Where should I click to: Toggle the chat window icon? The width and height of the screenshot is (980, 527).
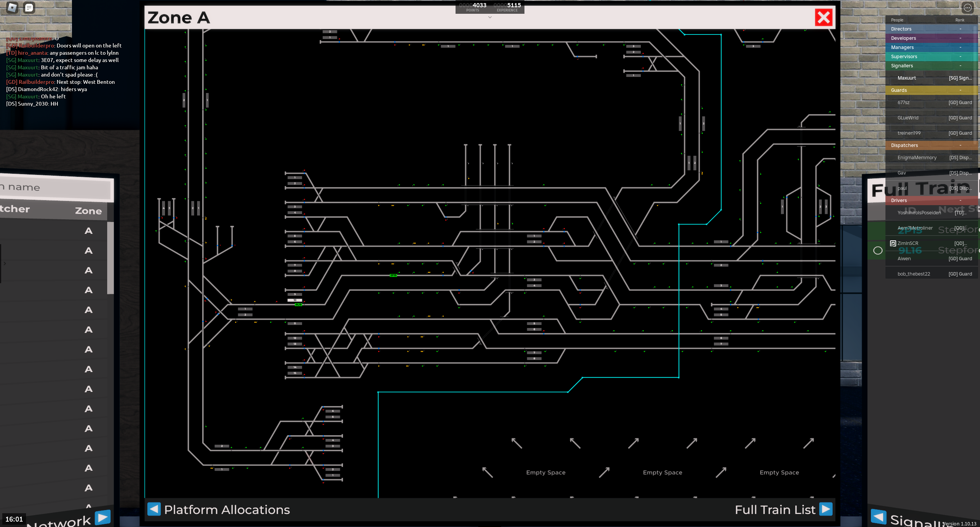pyautogui.click(x=29, y=7)
